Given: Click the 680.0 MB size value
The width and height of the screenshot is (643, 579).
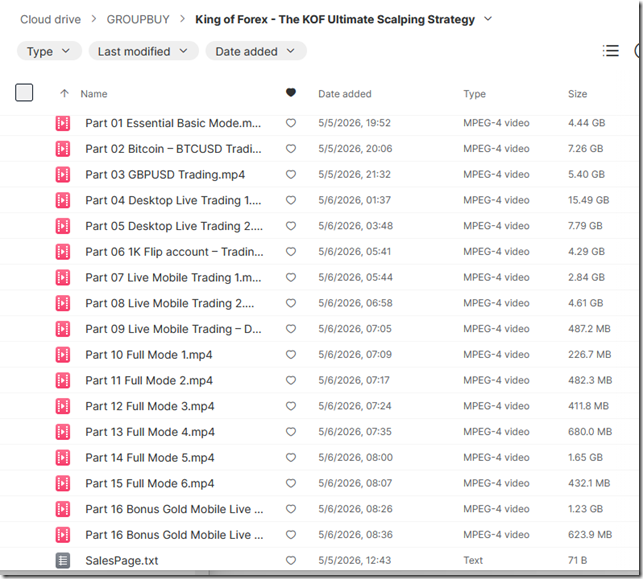Looking at the screenshot, I should pos(590,432).
